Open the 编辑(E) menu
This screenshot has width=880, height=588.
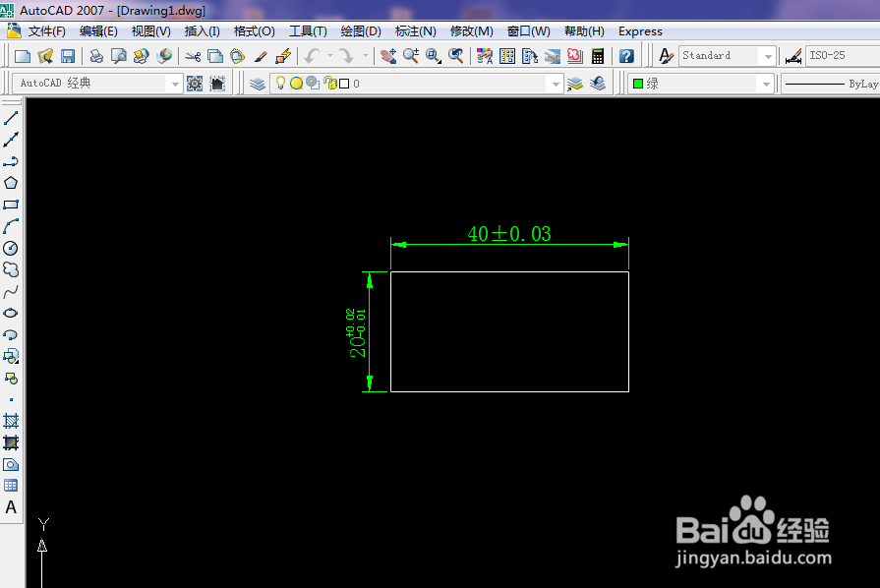[98, 31]
